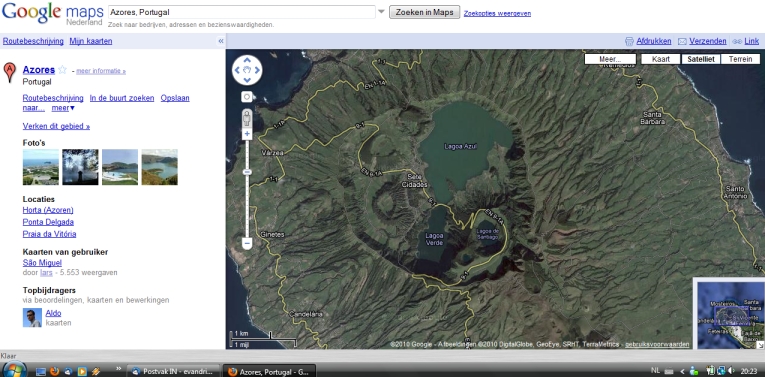Switch map to Terrein view

pos(740,59)
